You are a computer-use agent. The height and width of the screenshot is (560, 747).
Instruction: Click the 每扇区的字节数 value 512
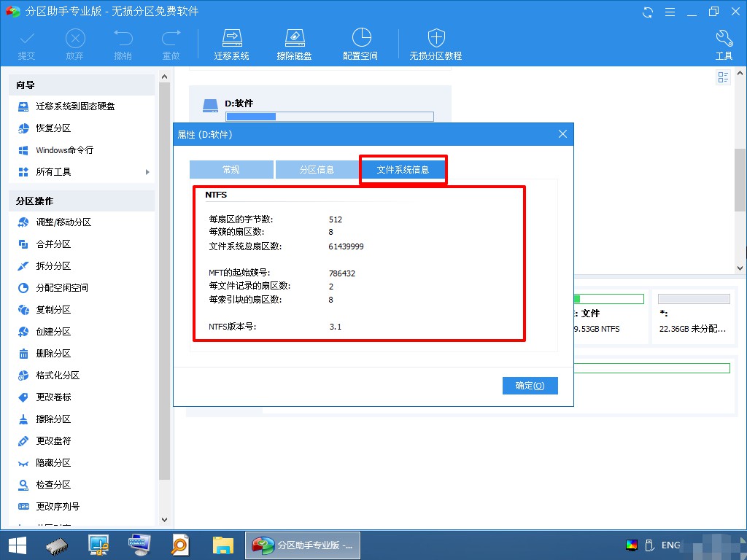[x=336, y=219]
